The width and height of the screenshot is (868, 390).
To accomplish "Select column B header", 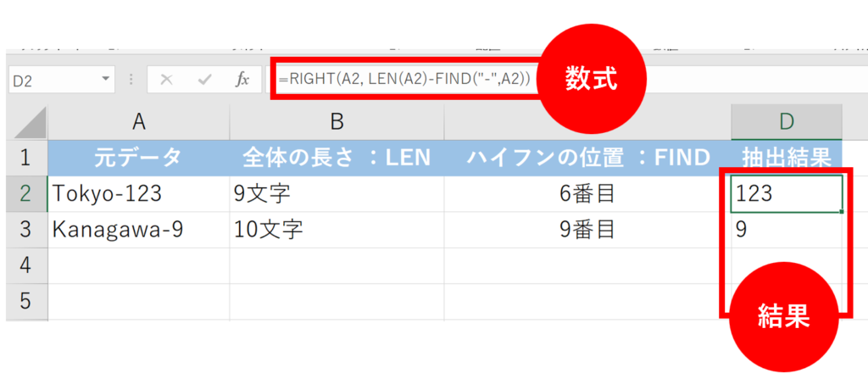I will coord(337,122).
